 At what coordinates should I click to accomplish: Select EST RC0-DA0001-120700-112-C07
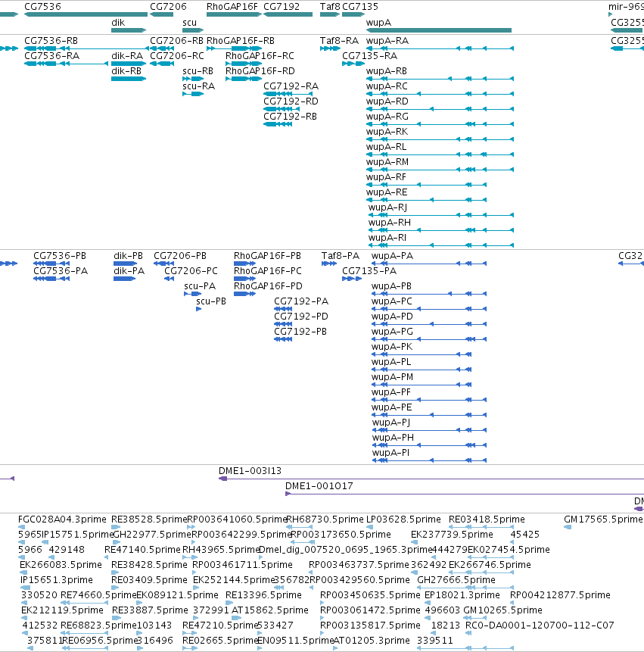pyautogui.click(x=540, y=625)
